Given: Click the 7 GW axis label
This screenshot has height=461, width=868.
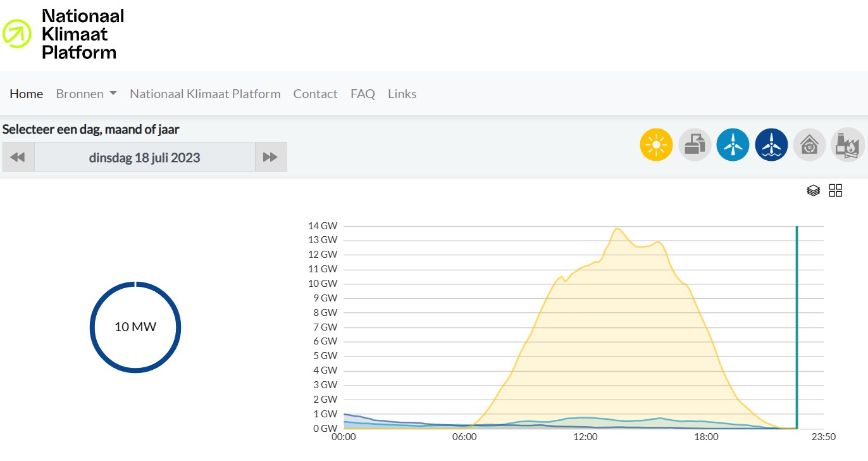Looking at the screenshot, I should pyautogui.click(x=325, y=327).
